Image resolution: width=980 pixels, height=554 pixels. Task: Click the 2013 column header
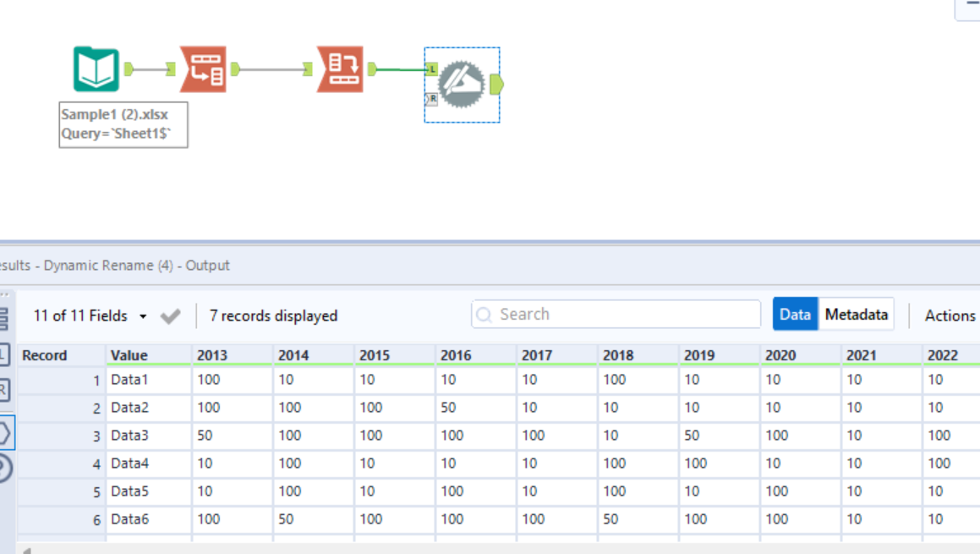(212, 355)
